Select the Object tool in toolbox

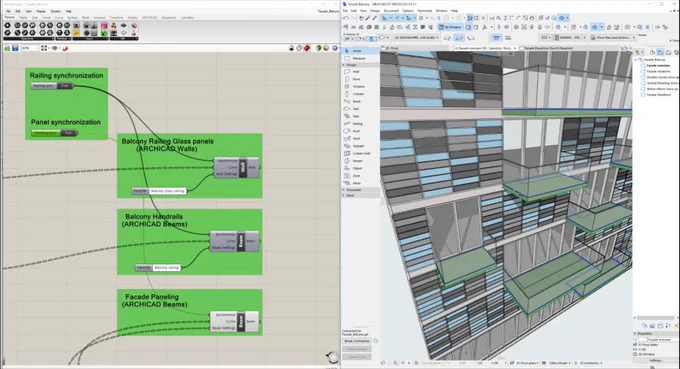click(360, 168)
